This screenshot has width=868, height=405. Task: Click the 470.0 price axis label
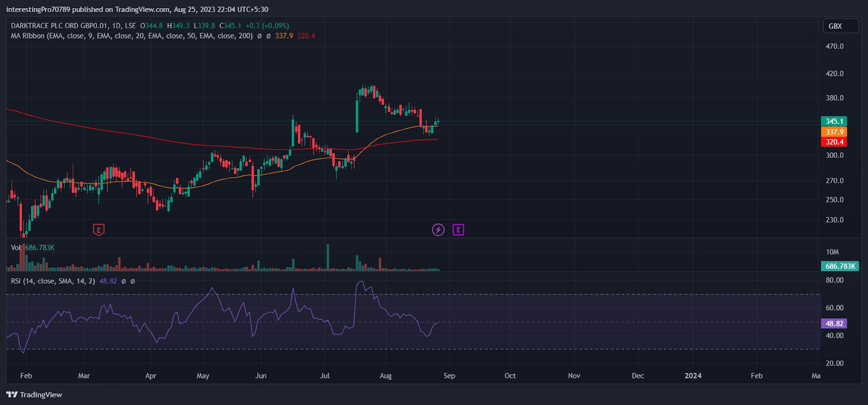click(834, 46)
